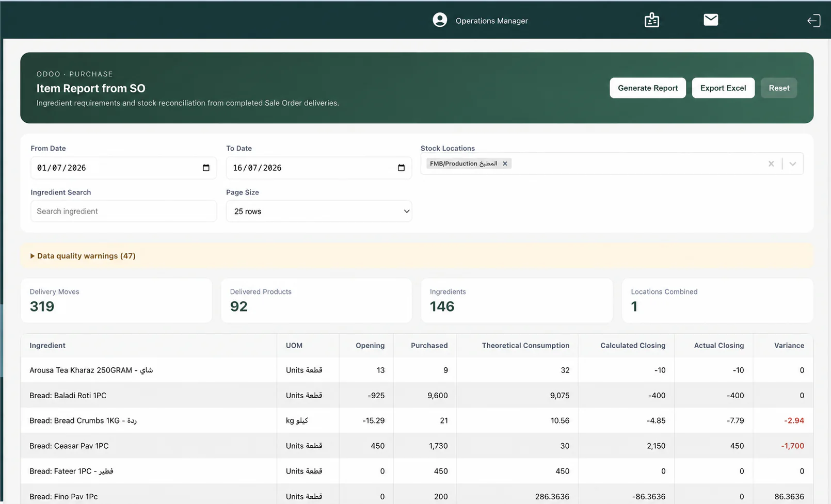Open the Page Size 25 rows dropdown
This screenshot has width=831, height=504.
click(319, 211)
